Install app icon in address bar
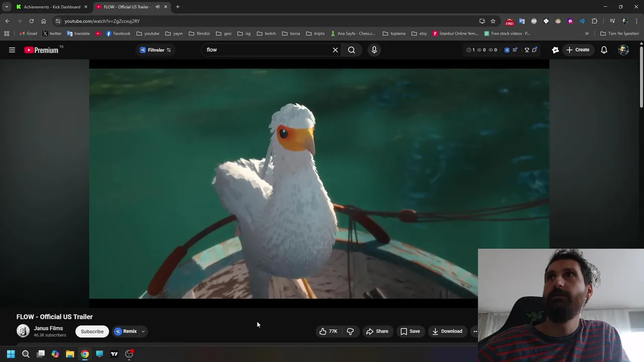Screen dimensions: 644x362 pyautogui.click(x=482, y=21)
